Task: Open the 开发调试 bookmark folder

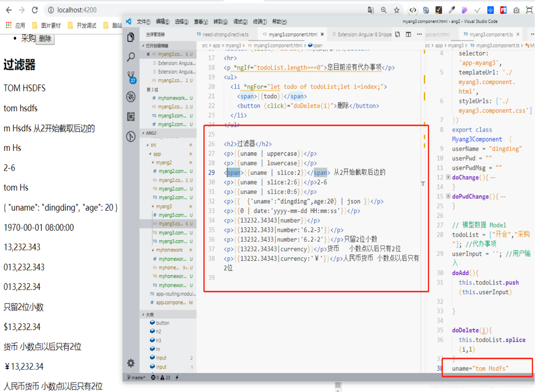Action: pos(82,25)
